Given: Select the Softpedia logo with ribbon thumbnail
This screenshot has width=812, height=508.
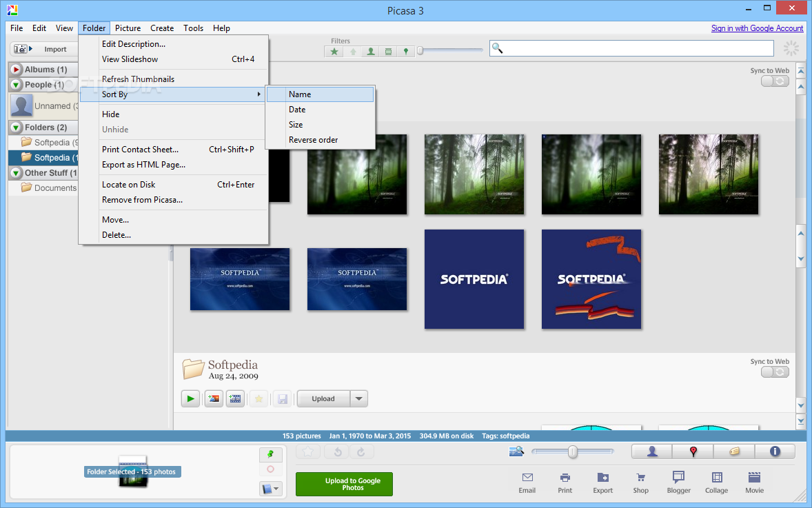Looking at the screenshot, I should [591, 279].
